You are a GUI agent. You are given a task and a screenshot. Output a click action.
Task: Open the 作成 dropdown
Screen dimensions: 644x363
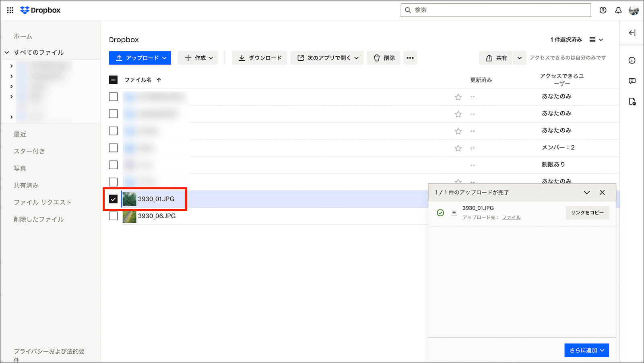pos(198,58)
